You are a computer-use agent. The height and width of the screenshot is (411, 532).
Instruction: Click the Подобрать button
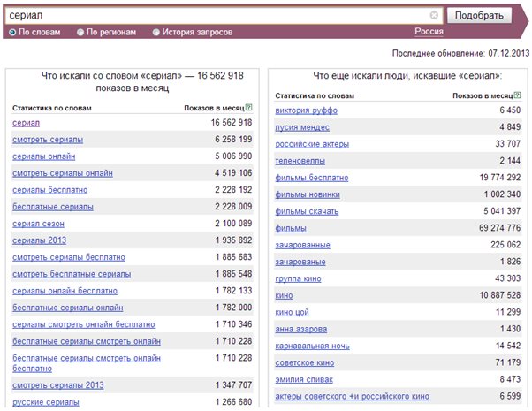click(479, 15)
